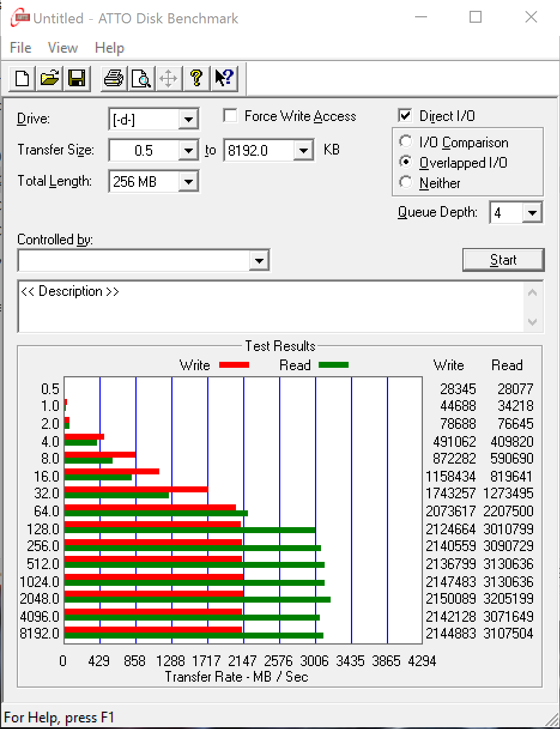Select the Neither radio button

point(406,183)
